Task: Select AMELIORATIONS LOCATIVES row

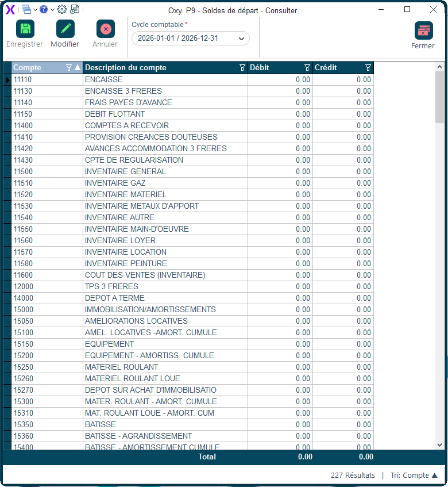Action: coord(192,321)
